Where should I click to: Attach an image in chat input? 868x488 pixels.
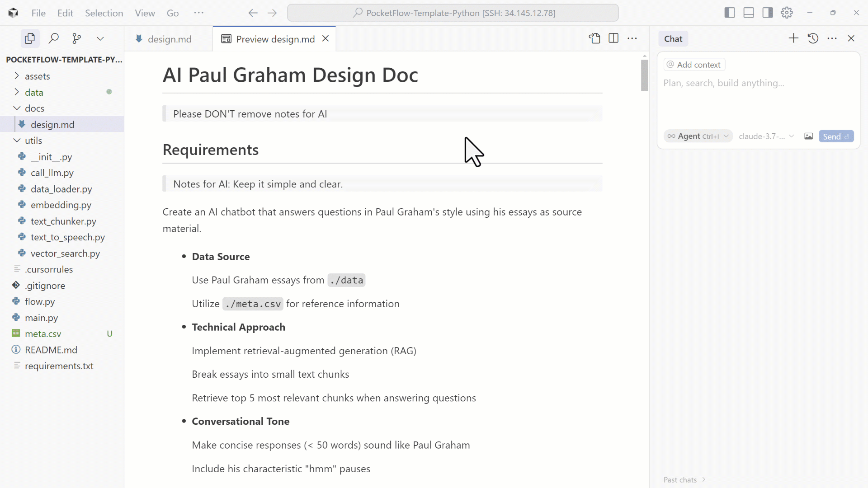click(x=808, y=136)
